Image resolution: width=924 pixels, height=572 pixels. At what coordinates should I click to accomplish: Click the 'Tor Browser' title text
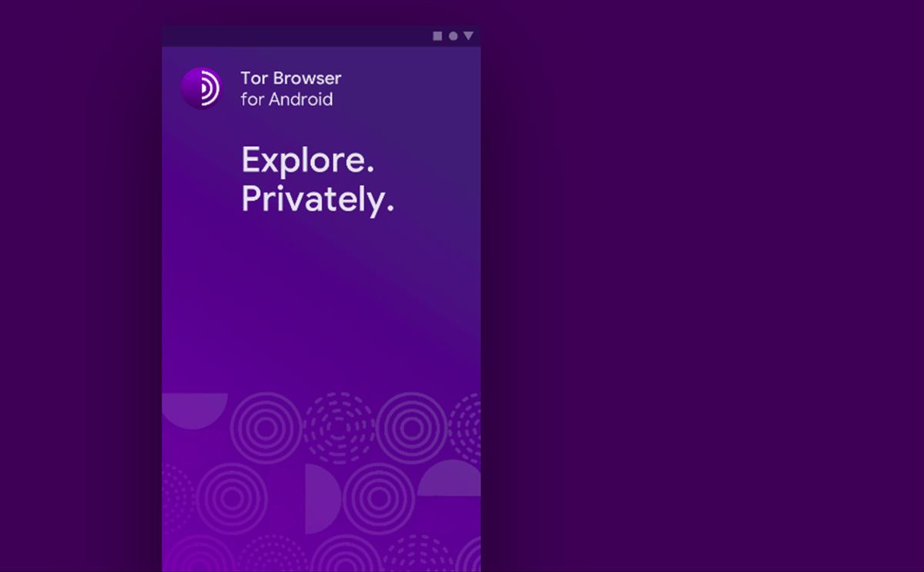point(291,78)
